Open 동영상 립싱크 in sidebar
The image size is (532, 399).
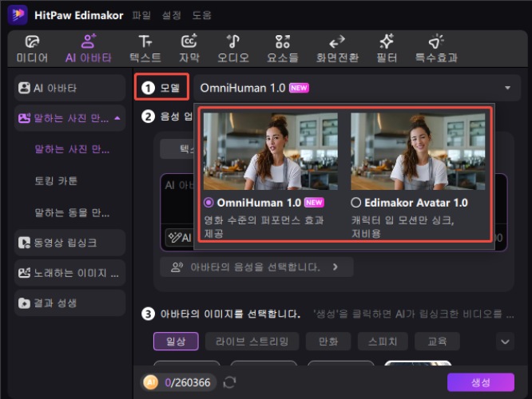point(69,243)
